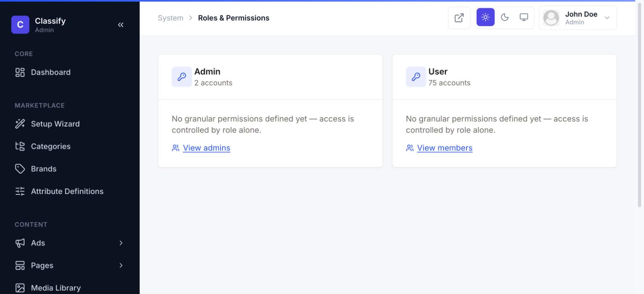Click the Dashboard grid icon
Screen dimensions: 644x294
pos(20,73)
